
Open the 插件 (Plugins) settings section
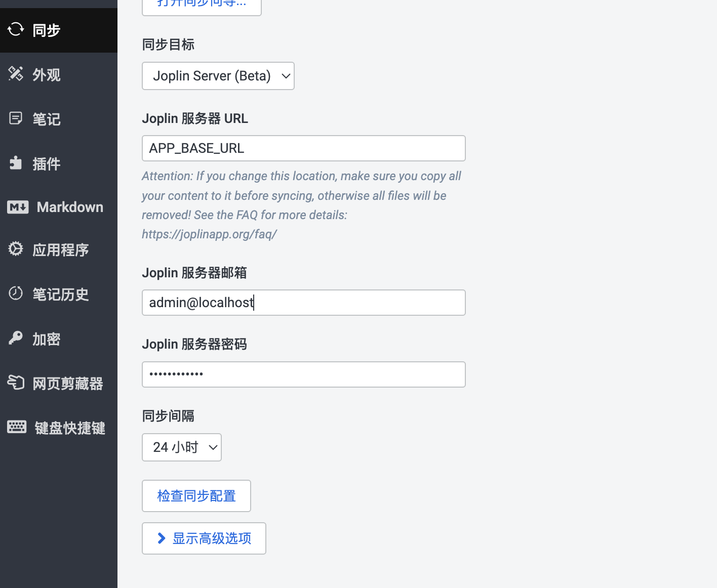pyautogui.click(x=46, y=163)
